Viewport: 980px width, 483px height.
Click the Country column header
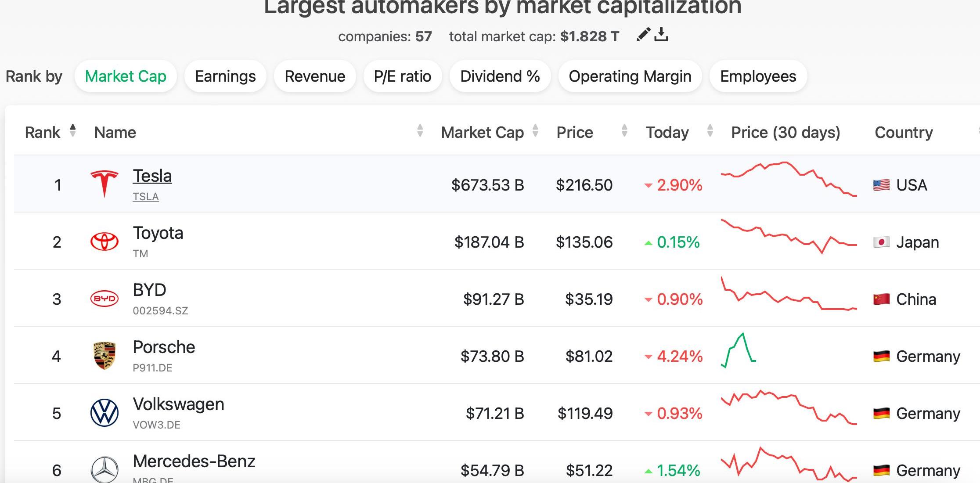[904, 132]
